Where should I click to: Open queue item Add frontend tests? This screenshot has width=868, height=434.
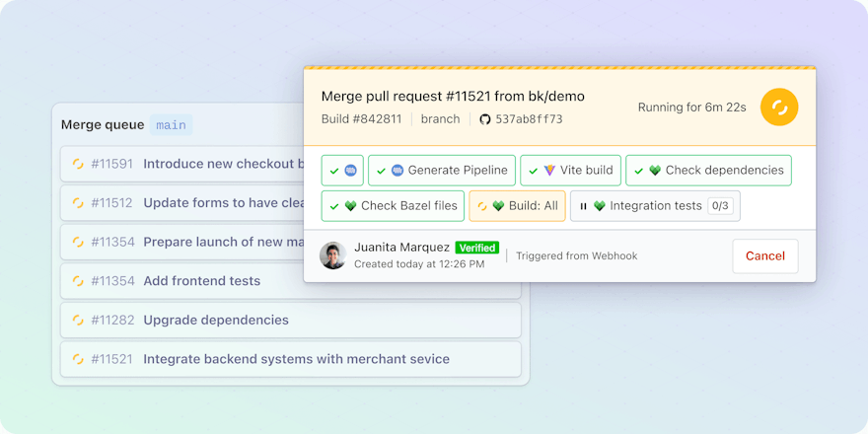coord(201,281)
